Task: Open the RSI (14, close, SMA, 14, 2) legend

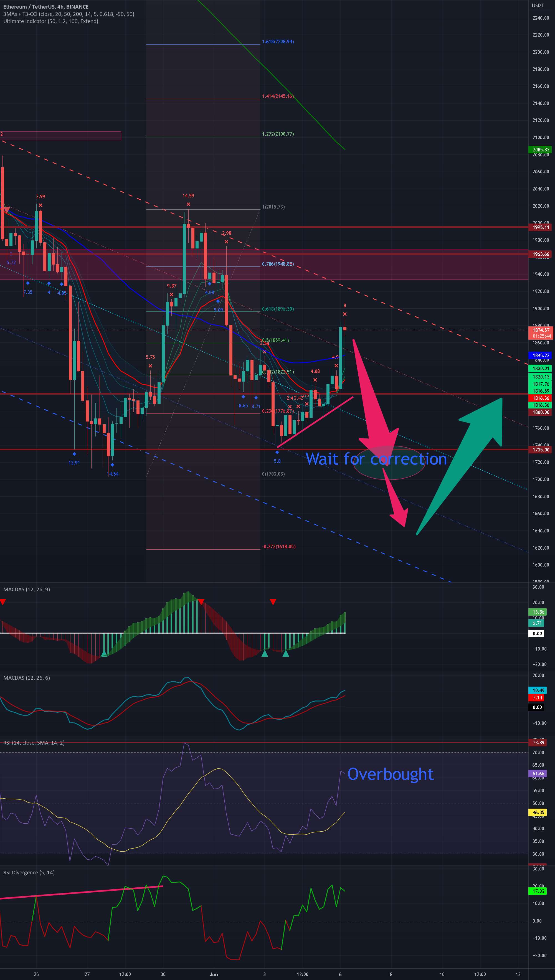Action: [x=34, y=743]
